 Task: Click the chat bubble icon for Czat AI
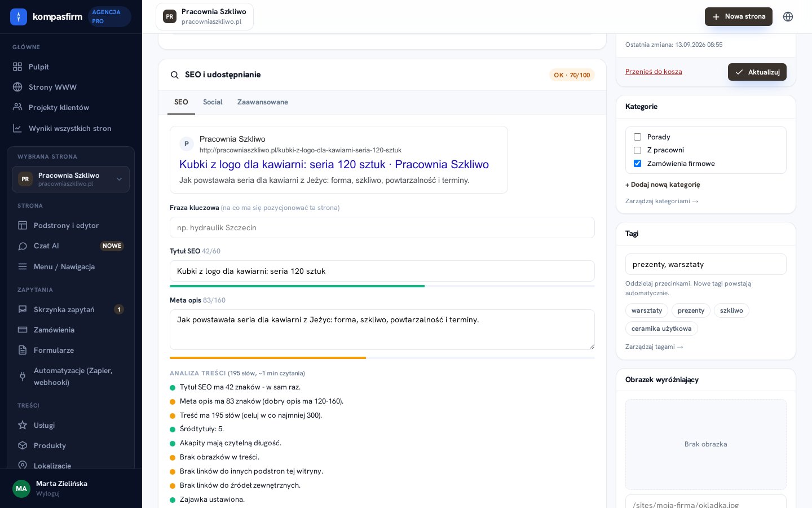23,246
